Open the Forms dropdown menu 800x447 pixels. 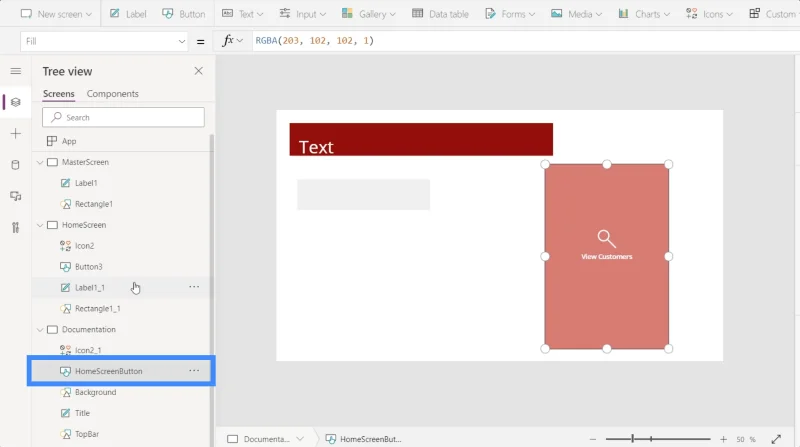pos(510,14)
